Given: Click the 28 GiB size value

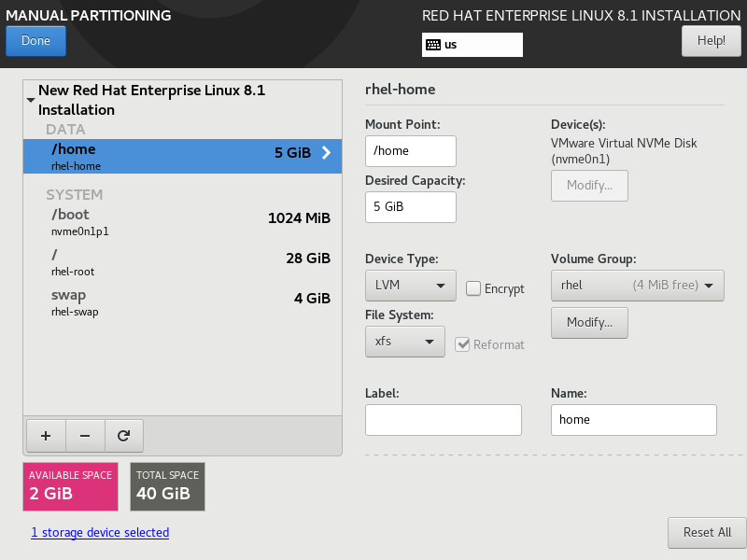Looking at the screenshot, I should [308, 259].
